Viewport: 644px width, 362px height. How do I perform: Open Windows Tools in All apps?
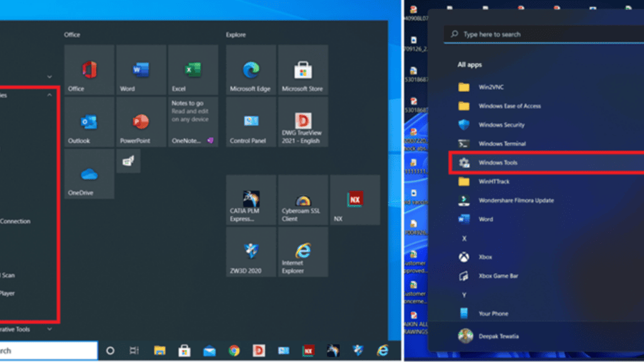tap(547, 163)
